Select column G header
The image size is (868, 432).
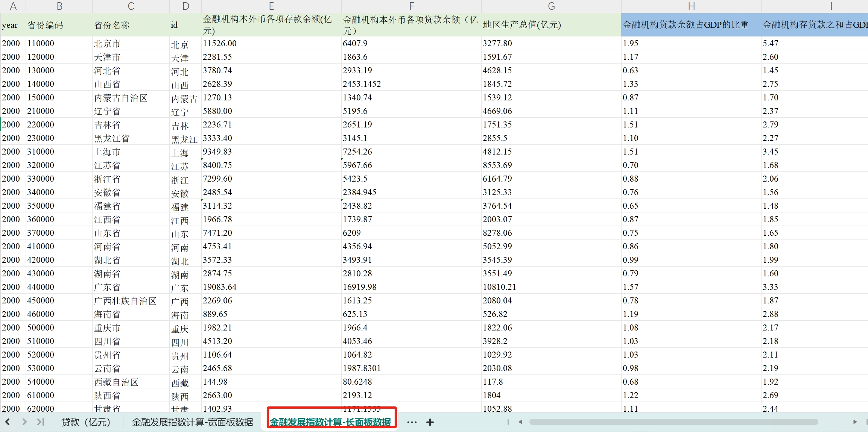551,6
